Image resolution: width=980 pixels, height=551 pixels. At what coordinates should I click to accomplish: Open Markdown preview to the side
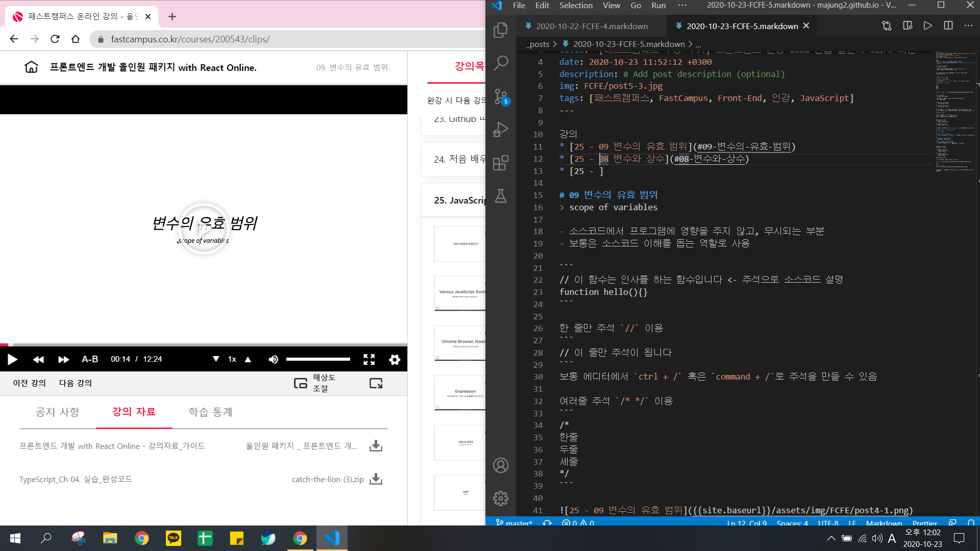point(908,26)
